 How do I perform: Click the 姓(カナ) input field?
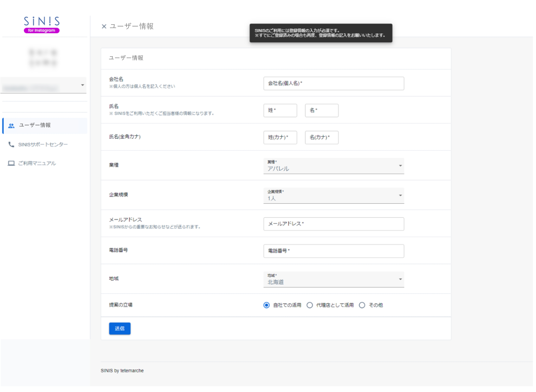280,137
